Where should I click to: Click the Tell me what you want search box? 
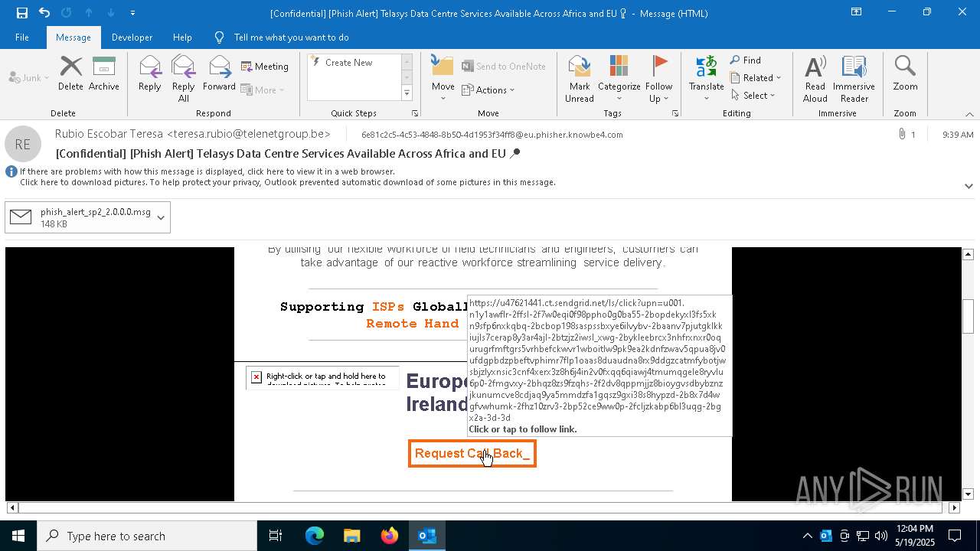coord(291,37)
